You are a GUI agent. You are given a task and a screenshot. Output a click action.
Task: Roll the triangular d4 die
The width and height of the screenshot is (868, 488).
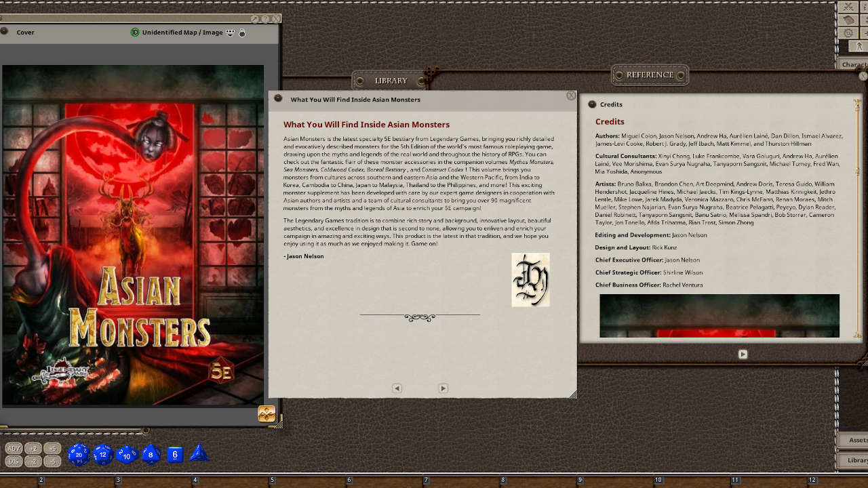199,453
